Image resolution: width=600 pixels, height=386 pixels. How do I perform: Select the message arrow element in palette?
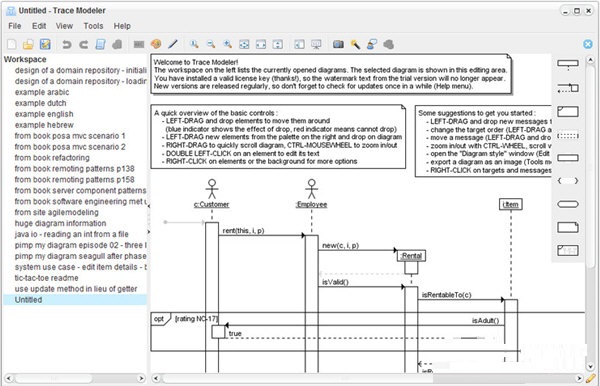pos(568,88)
